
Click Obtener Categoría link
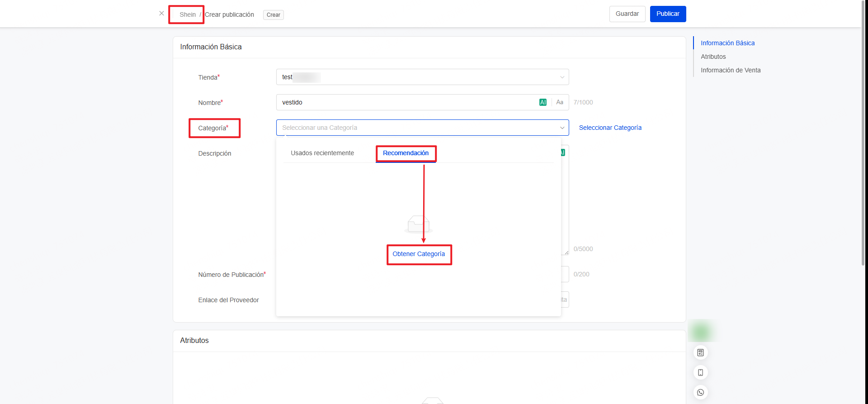pyautogui.click(x=419, y=254)
